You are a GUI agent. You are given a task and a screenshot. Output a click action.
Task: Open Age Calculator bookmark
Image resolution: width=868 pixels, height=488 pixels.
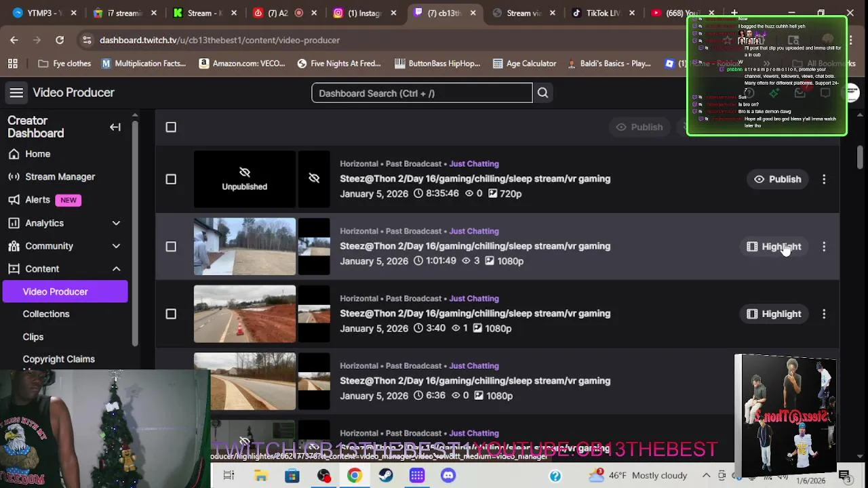click(x=524, y=64)
